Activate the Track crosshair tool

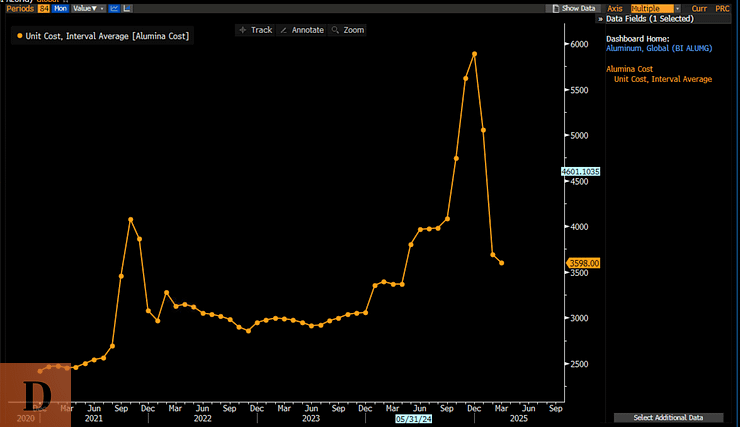point(255,30)
